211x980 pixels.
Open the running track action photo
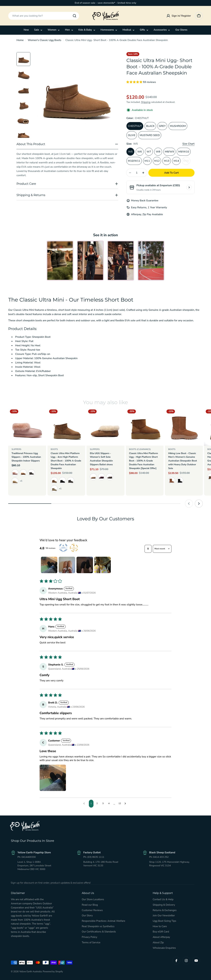(x=151, y=261)
